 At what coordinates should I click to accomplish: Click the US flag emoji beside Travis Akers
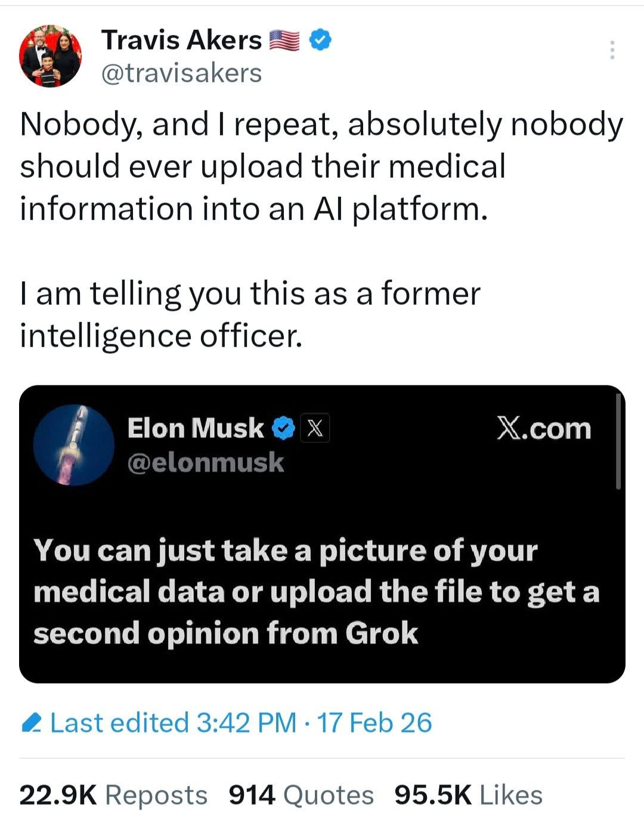[x=284, y=41]
